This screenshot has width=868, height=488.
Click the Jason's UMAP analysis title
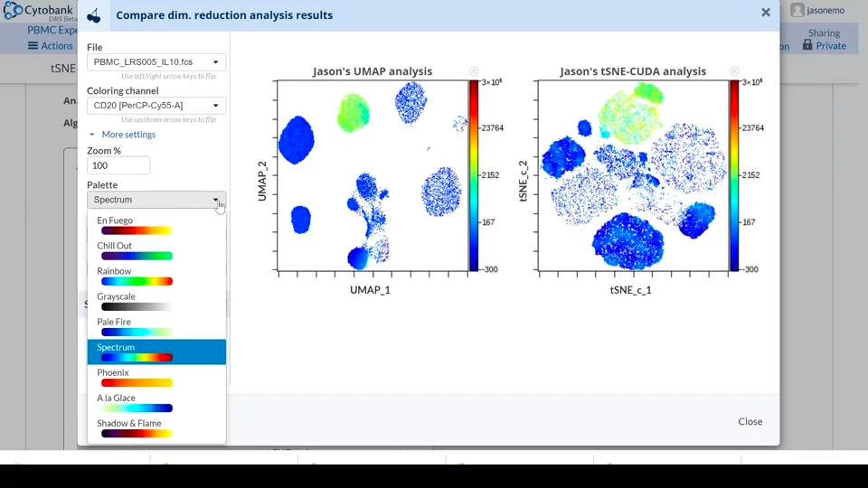(372, 71)
